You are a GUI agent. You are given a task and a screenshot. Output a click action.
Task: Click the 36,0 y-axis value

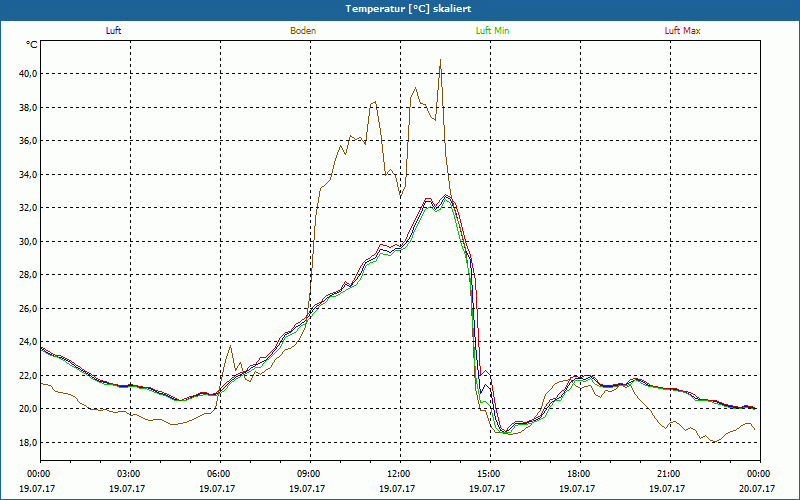point(29,141)
